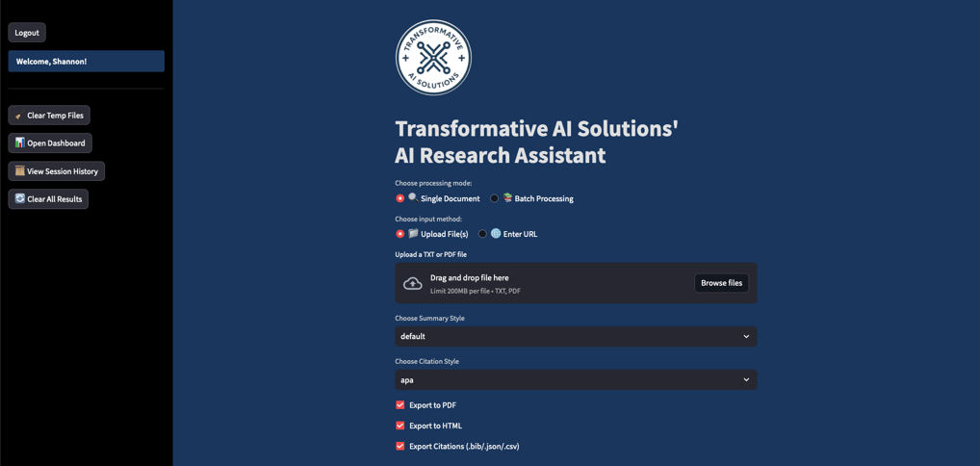Click 'Upload a TXT or PDF file' label
This screenshot has width=980, height=466.
point(430,254)
